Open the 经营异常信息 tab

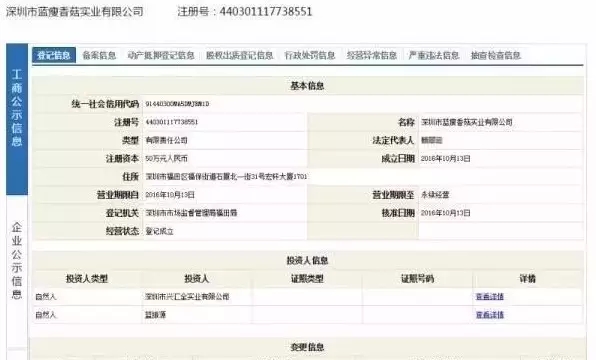click(371, 56)
